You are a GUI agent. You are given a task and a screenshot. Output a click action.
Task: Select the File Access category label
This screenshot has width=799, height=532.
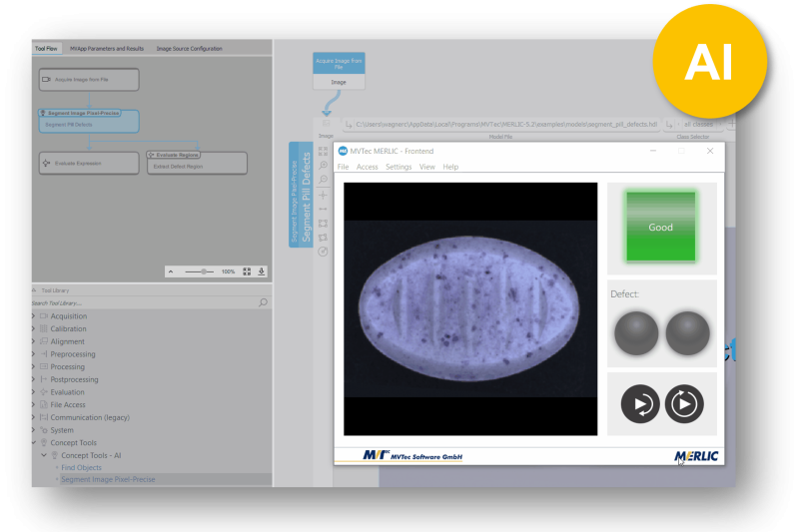tap(68, 404)
